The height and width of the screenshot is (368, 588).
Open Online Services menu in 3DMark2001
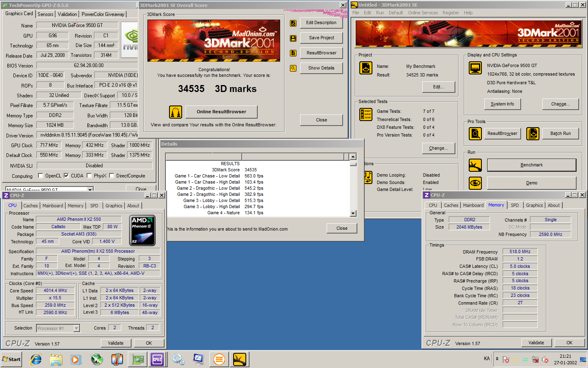[423, 13]
